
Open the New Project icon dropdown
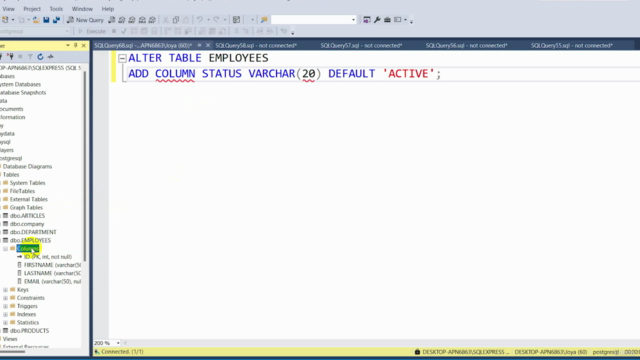point(13,20)
